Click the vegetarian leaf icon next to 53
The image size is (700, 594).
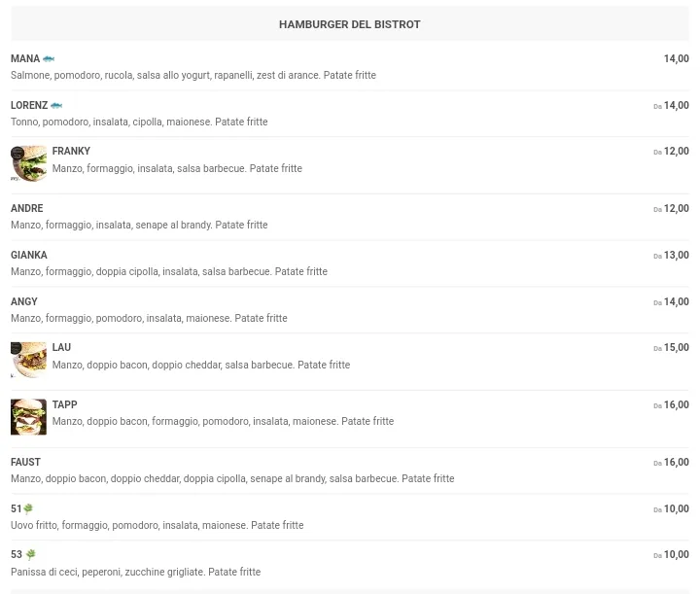[x=30, y=555]
